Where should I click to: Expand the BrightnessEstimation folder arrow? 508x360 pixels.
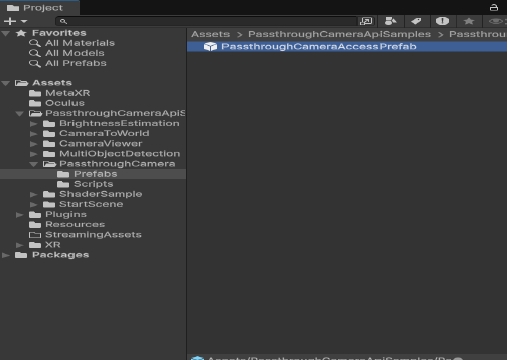34,124
